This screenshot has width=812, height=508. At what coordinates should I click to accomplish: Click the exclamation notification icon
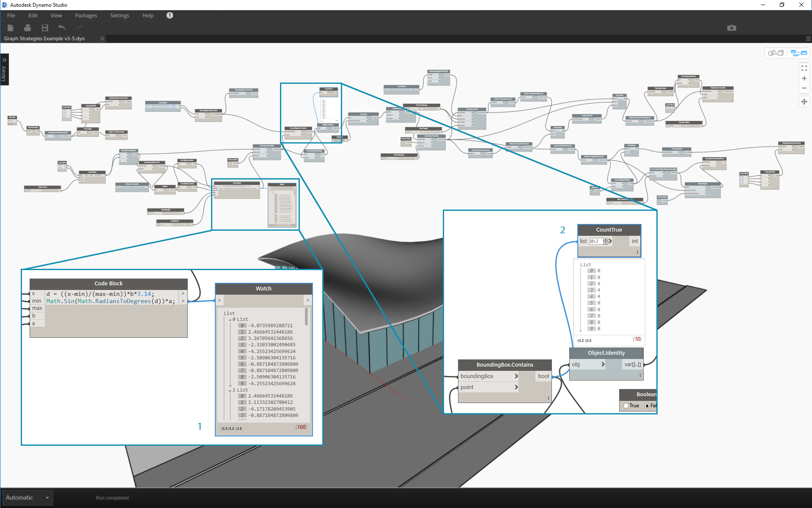pyautogui.click(x=170, y=15)
